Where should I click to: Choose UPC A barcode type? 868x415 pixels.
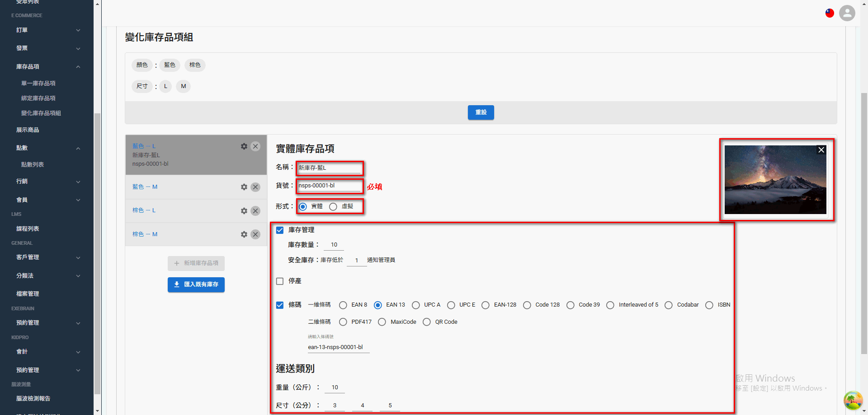(x=416, y=305)
